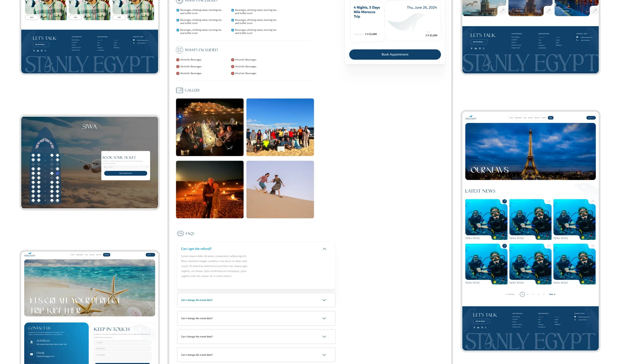The width and height of the screenshot is (620, 364).
Task: Click the Stanly Egypt logo on the contact page
Action: pyautogui.click(x=30, y=254)
